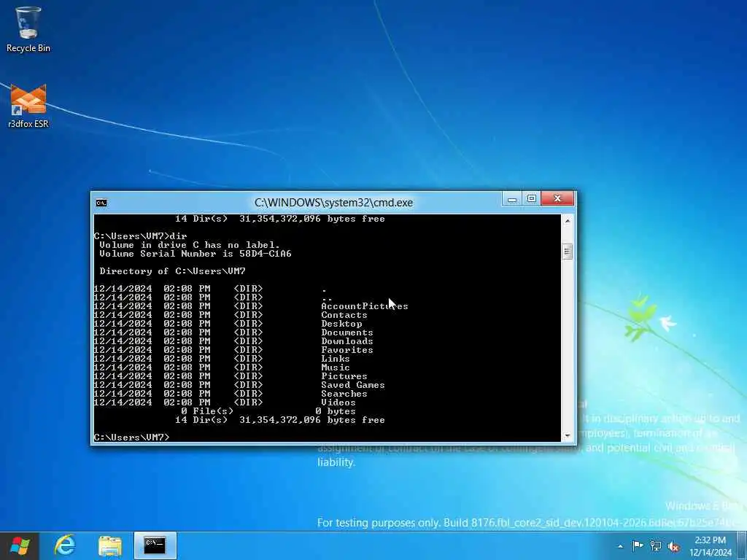747x560 pixels.
Task: Open the network status tray icon
Action: pos(656,546)
